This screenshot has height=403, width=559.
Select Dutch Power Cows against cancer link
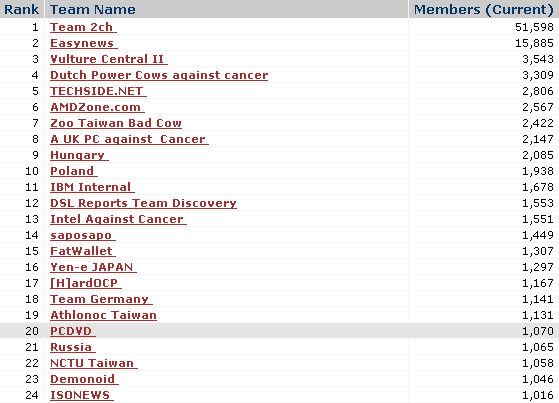click(x=159, y=75)
